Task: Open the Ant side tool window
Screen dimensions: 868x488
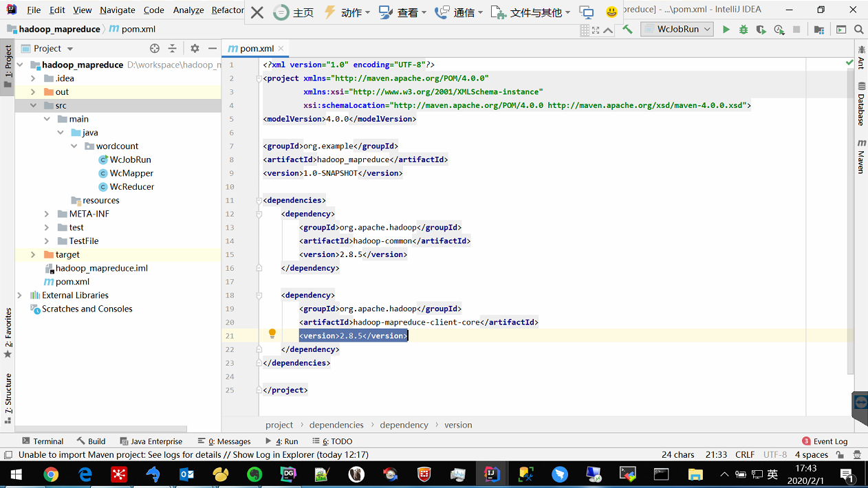Action: (x=861, y=56)
